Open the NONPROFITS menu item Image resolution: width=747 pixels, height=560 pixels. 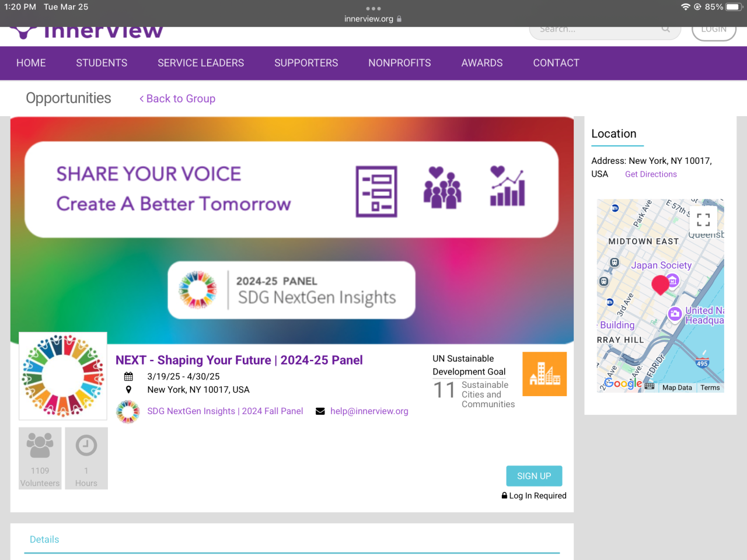pos(400,63)
